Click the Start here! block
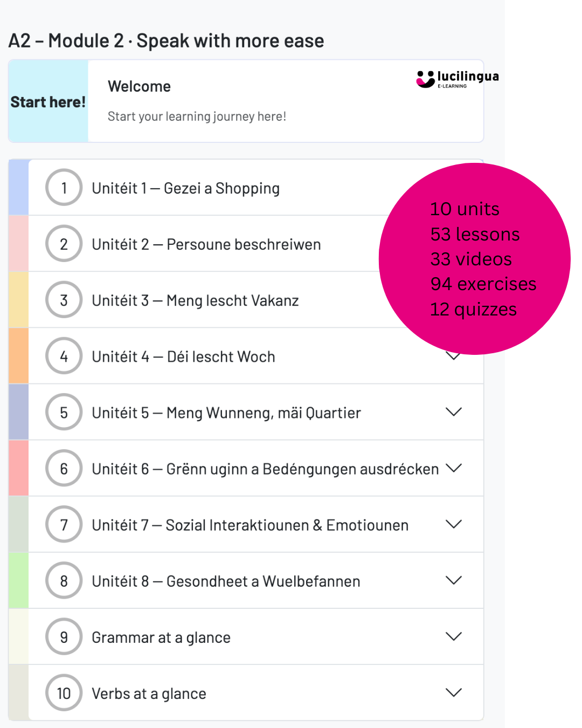The image size is (582, 728). pos(48,101)
